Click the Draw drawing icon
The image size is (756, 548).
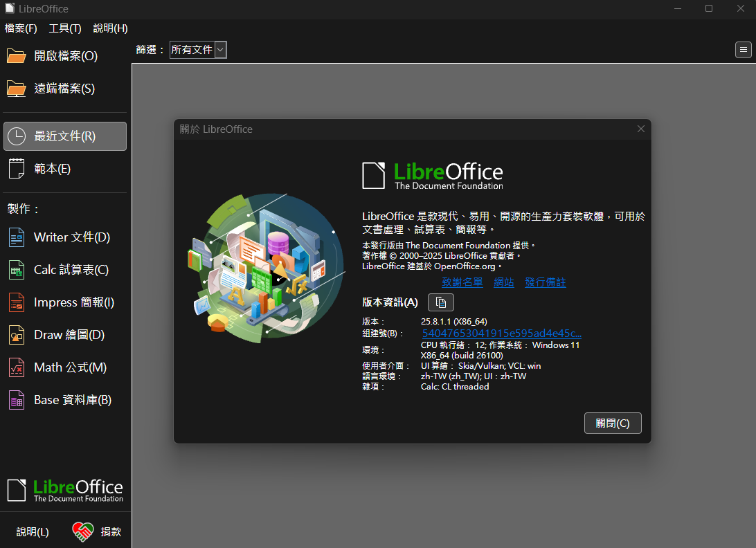17,335
